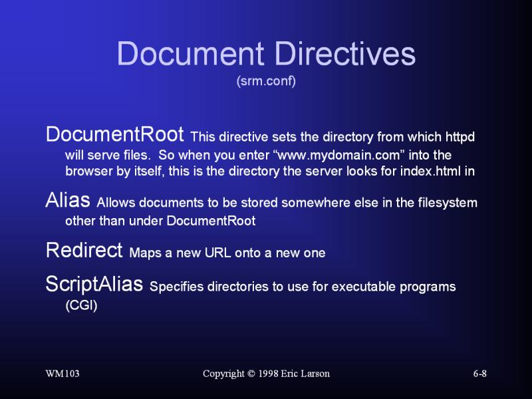The image size is (532, 399).
Task: Click the footer course code "WM103"
Action: (x=63, y=374)
